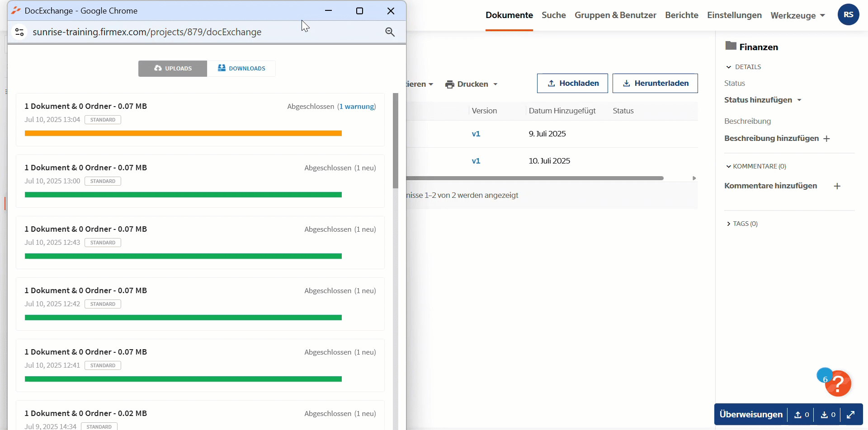Click STANDARD badge on Jul 10 13:04 upload
This screenshot has height=430, width=868.
pos(103,120)
